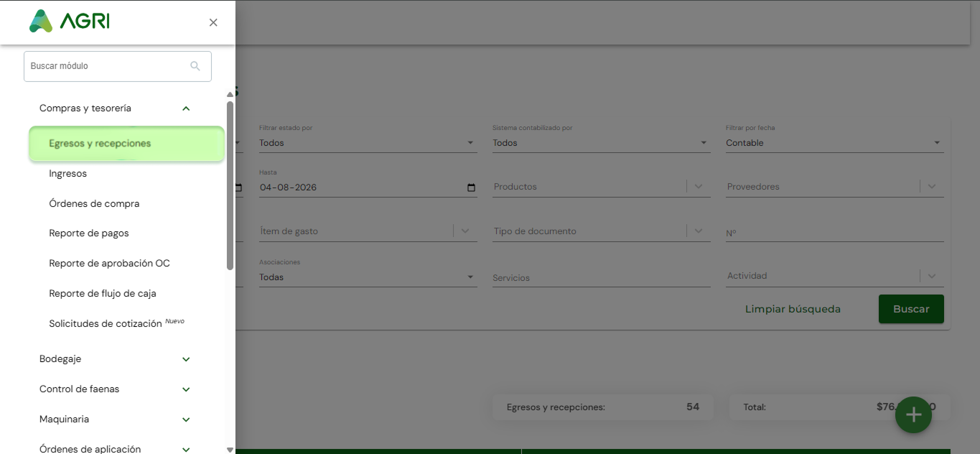Click the AGRI logo
This screenshot has width=980, height=454.
pyautogui.click(x=70, y=22)
